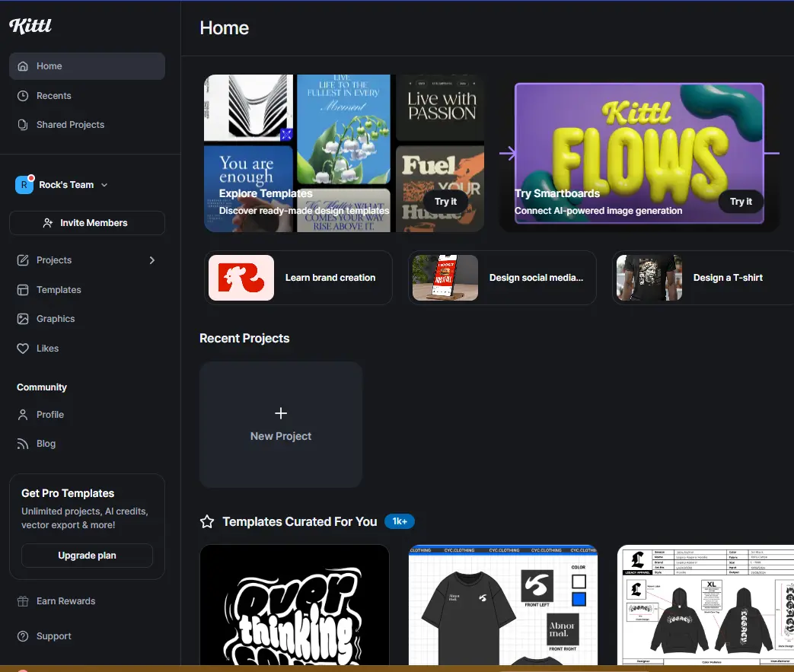Click the Projects edit icon
The width and height of the screenshot is (794, 672).
click(23, 260)
